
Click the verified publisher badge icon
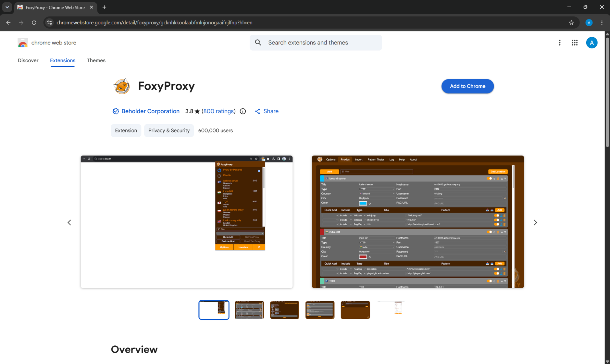(x=115, y=111)
